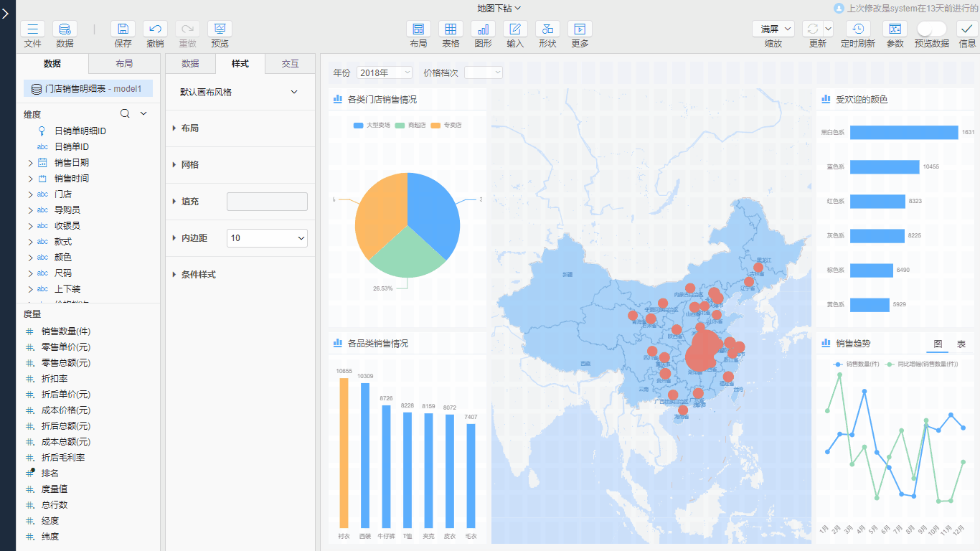Open the Year (年份) 2018年 dropdown

tap(385, 72)
